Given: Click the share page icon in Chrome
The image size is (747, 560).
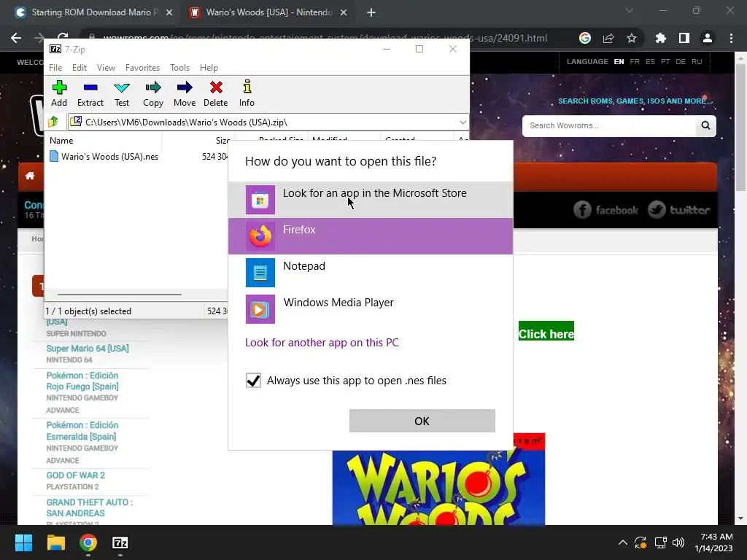Looking at the screenshot, I should pyautogui.click(x=608, y=38).
